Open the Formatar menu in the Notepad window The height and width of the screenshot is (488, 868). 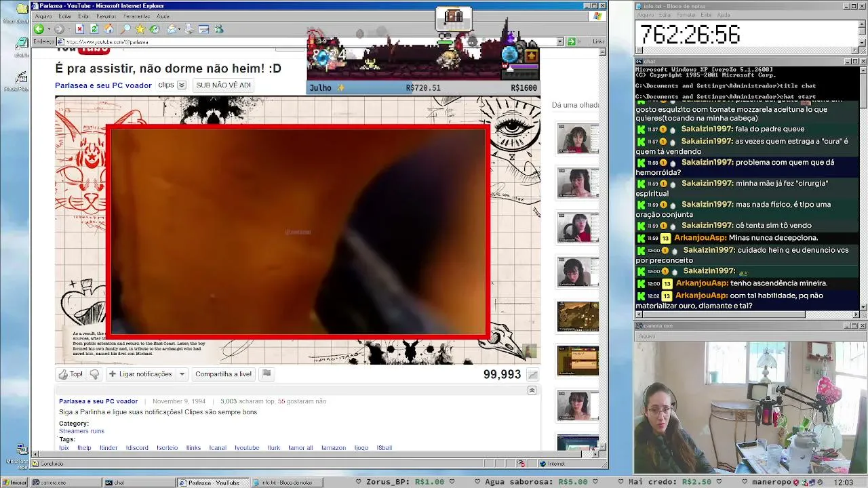[x=685, y=15]
